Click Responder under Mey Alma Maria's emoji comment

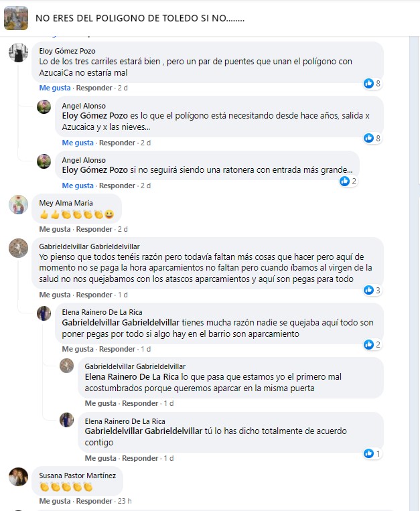(x=94, y=230)
